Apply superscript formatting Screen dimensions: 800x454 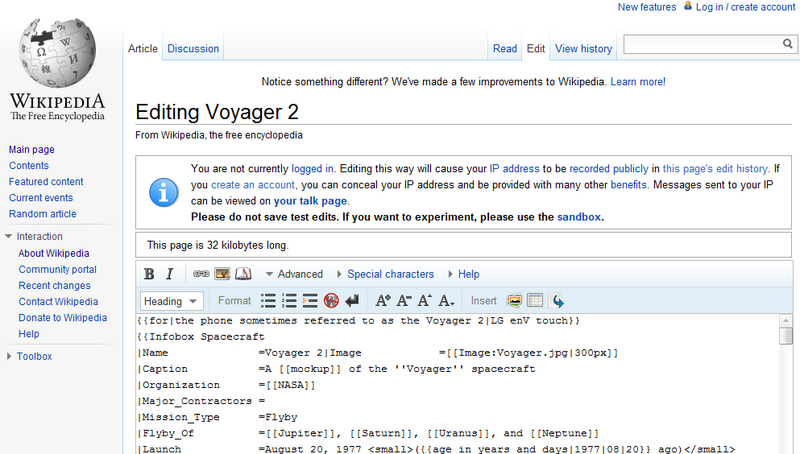(x=424, y=301)
